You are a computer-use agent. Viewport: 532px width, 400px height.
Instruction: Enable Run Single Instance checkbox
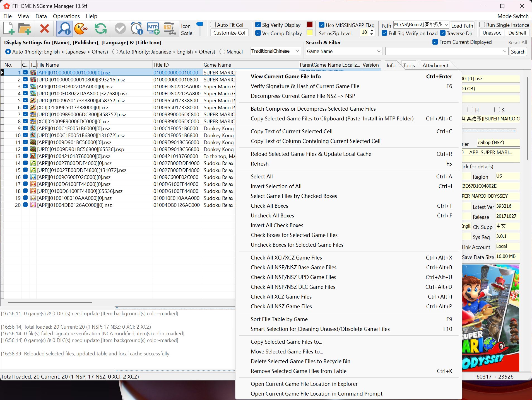482,25
